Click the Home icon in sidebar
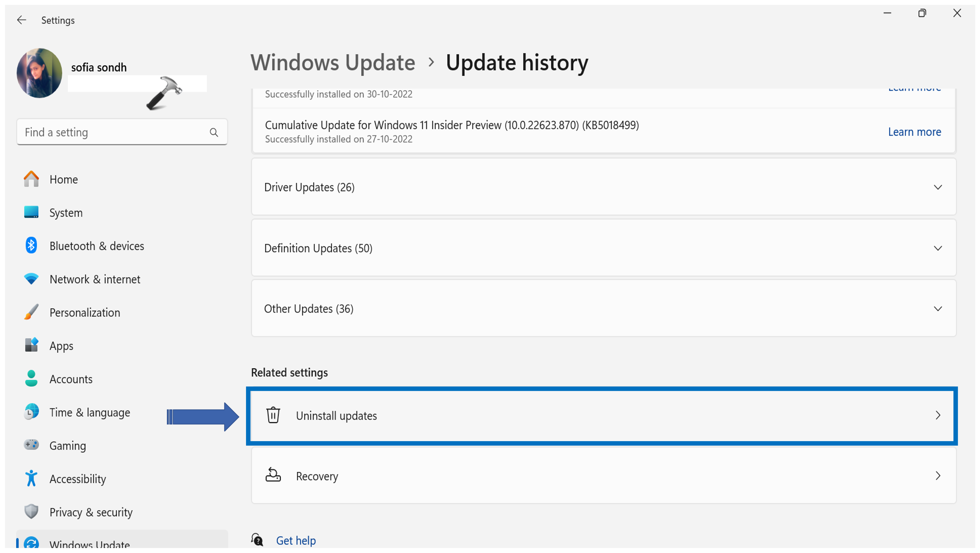The image size is (980, 553). click(x=31, y=179)
